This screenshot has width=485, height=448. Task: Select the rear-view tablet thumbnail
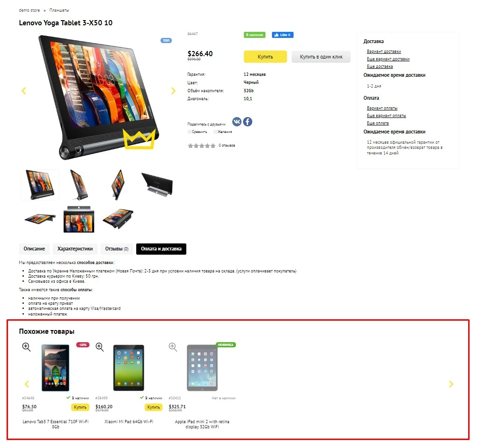(157, 185)
